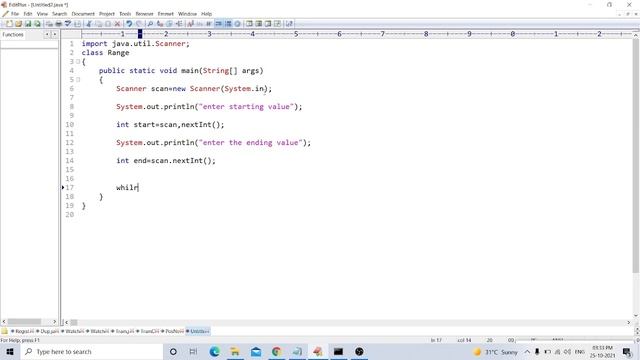Viewport: 640px width, 360px height.
Task: Click the greyed Redo arrow icon
Action: point(139,24)
